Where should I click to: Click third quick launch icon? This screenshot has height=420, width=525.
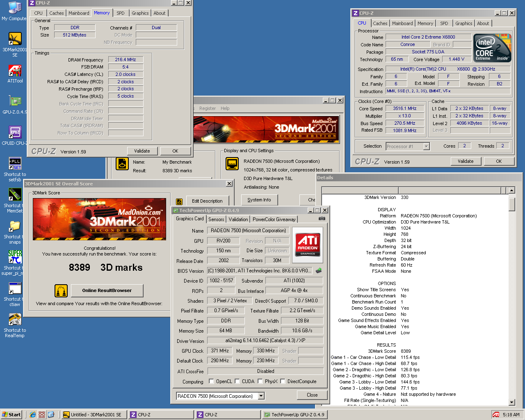coord(51,415)
